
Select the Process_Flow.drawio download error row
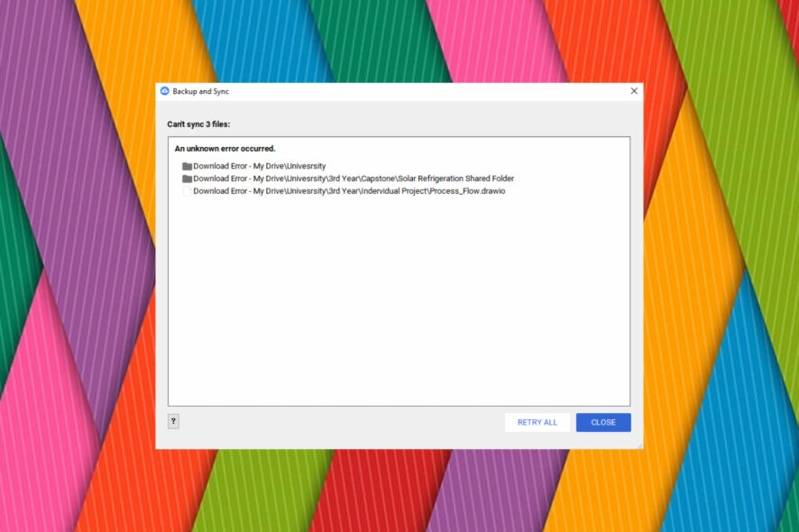(344, 191)
